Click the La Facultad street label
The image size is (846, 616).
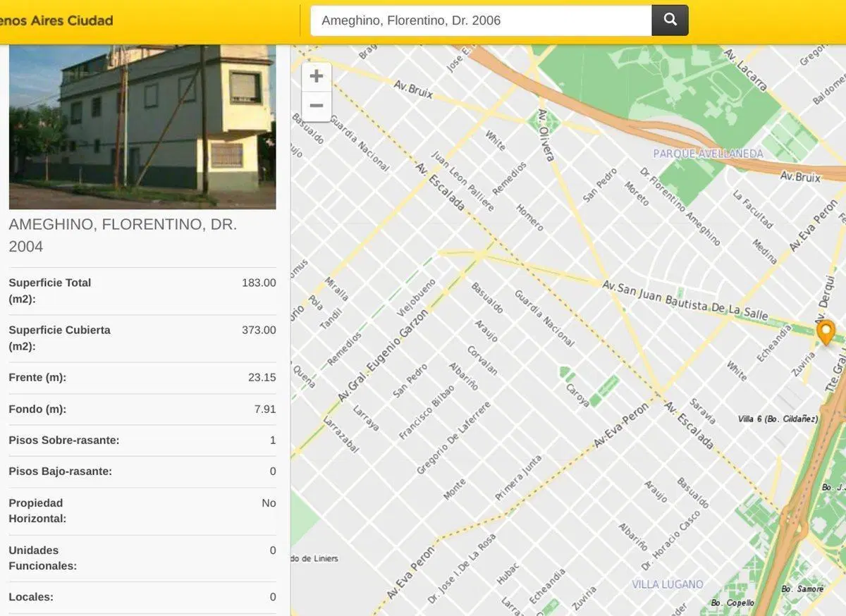click(x=752, y=209)
